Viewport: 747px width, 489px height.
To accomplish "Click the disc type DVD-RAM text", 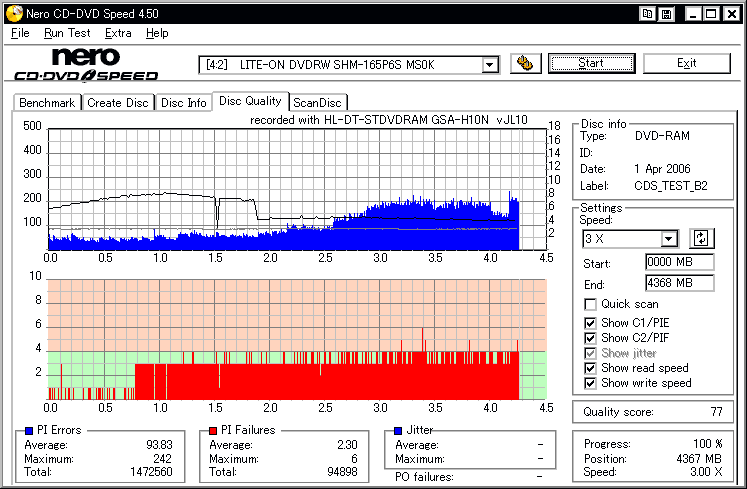I will (x=662, y=136).
